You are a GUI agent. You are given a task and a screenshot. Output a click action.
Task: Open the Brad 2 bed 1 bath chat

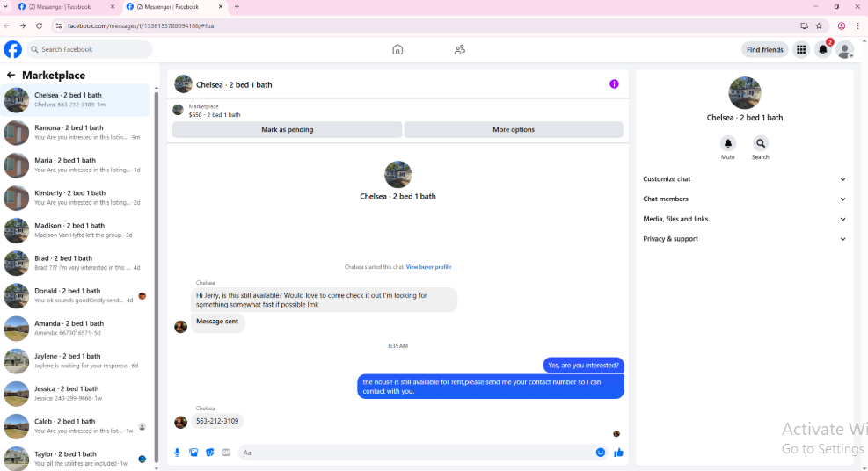pos(76,263)
